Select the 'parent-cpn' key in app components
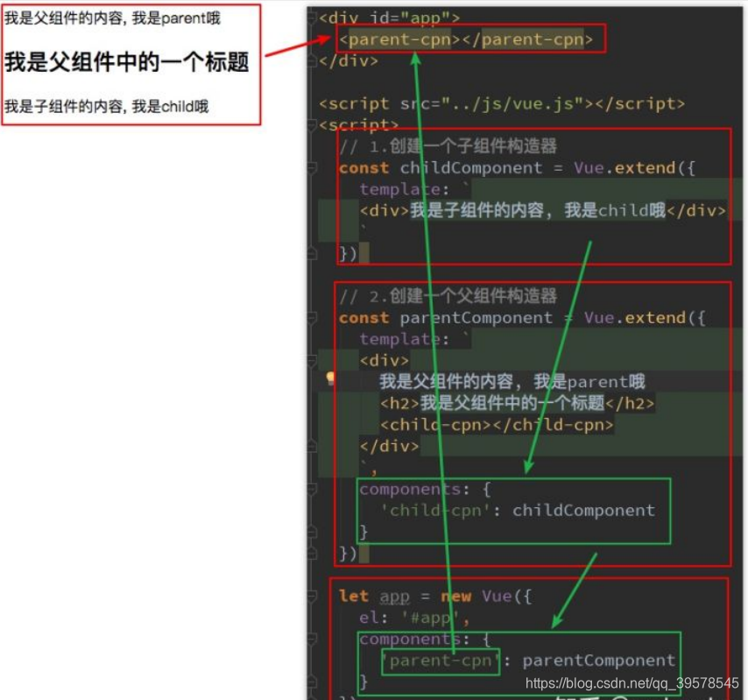The width and height of the screenshot is (748, 700). [441, 661]
